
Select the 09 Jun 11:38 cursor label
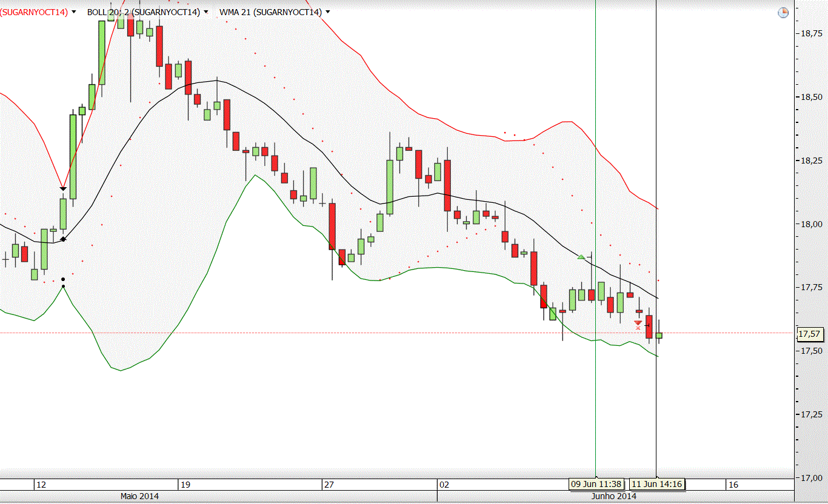coord(595,484)
